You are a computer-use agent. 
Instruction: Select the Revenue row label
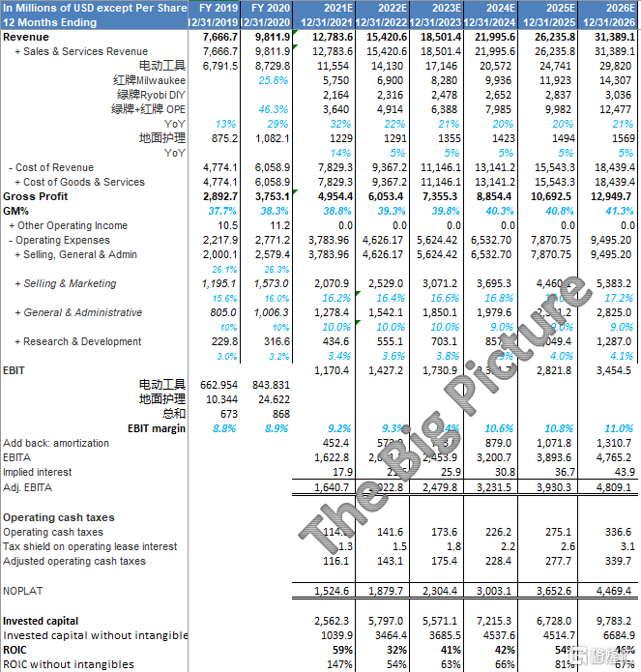pos(26,37)
